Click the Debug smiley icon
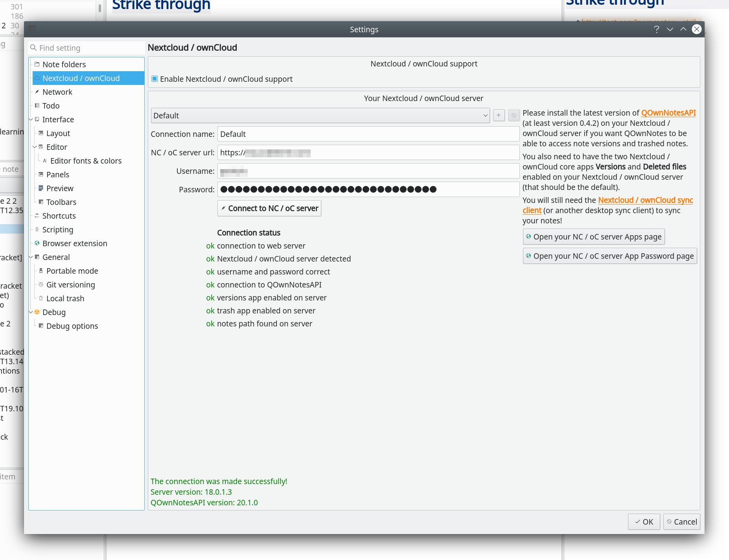The width and height of the screenshot is (729, 560). (37, 312)
